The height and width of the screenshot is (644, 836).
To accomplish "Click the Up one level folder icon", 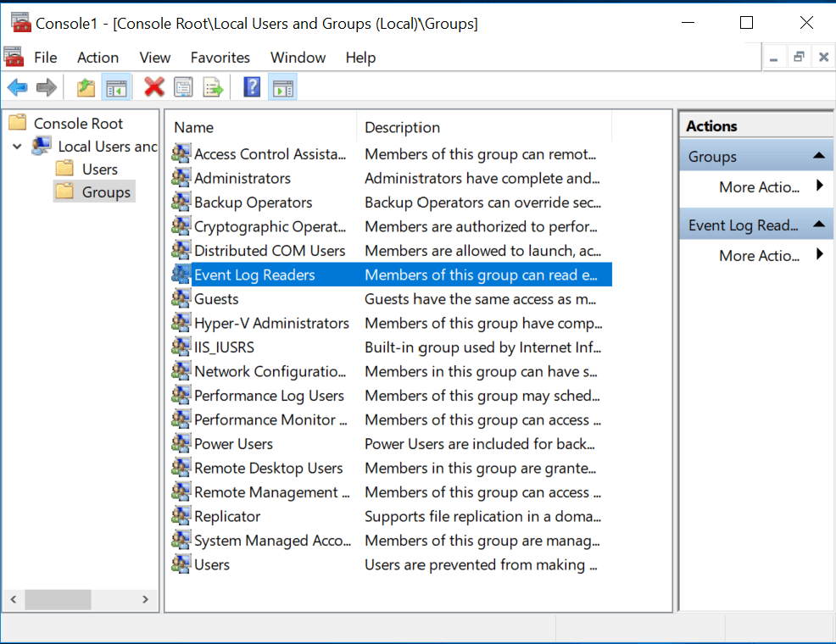I will click(x=86, y=86).
